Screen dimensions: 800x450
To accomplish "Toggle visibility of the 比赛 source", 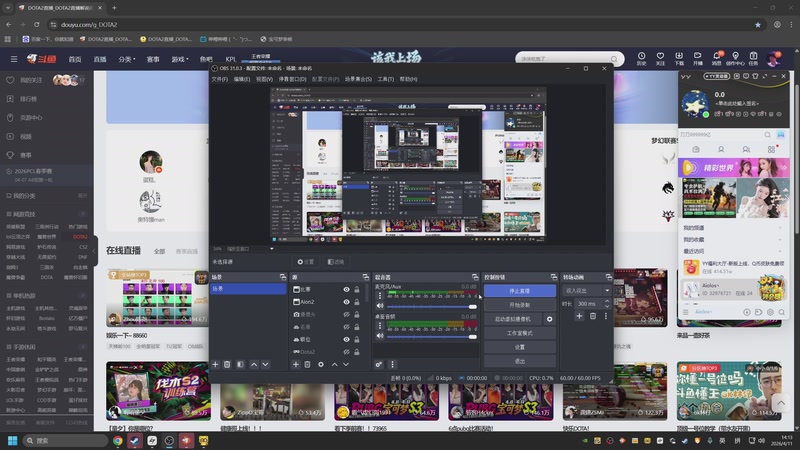I will click(347, 289).
